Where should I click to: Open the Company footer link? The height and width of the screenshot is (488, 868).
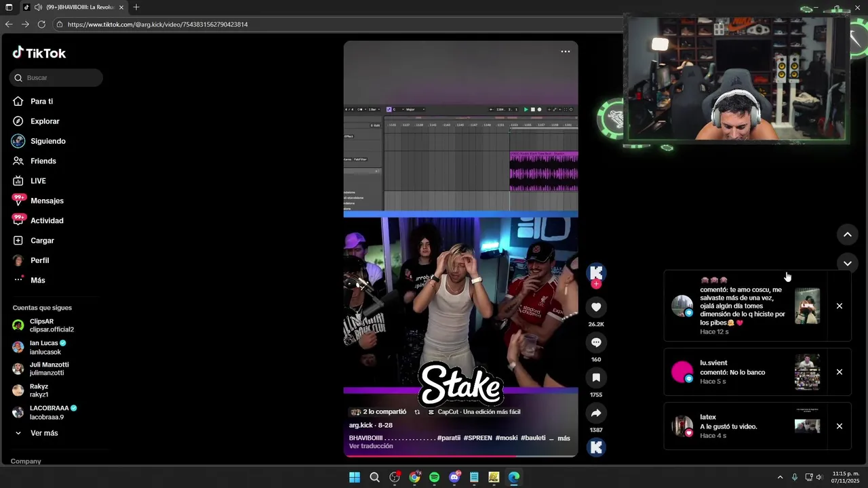26,461
